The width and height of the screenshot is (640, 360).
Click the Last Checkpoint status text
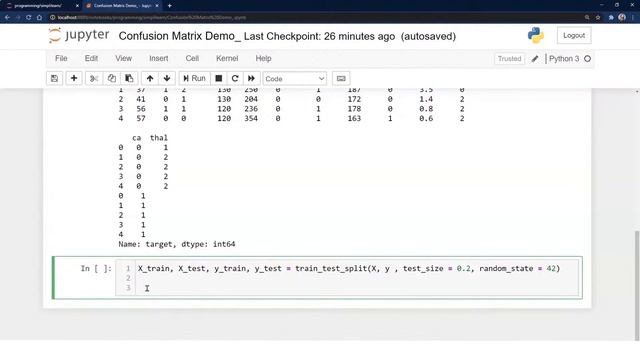tap(319, 36)
